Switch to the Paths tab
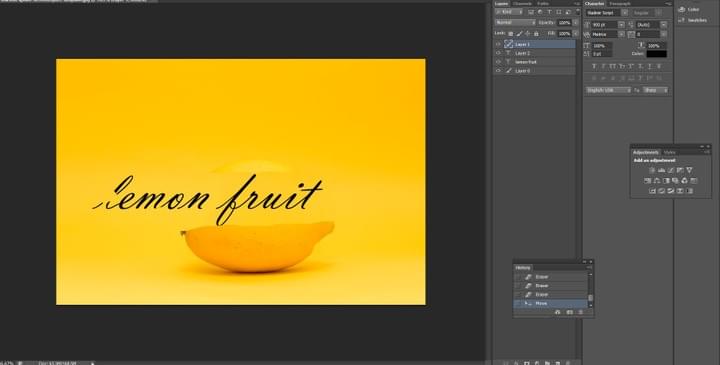Image resolution: width=720 pixels, height=365 pixels. pos(543,4)
